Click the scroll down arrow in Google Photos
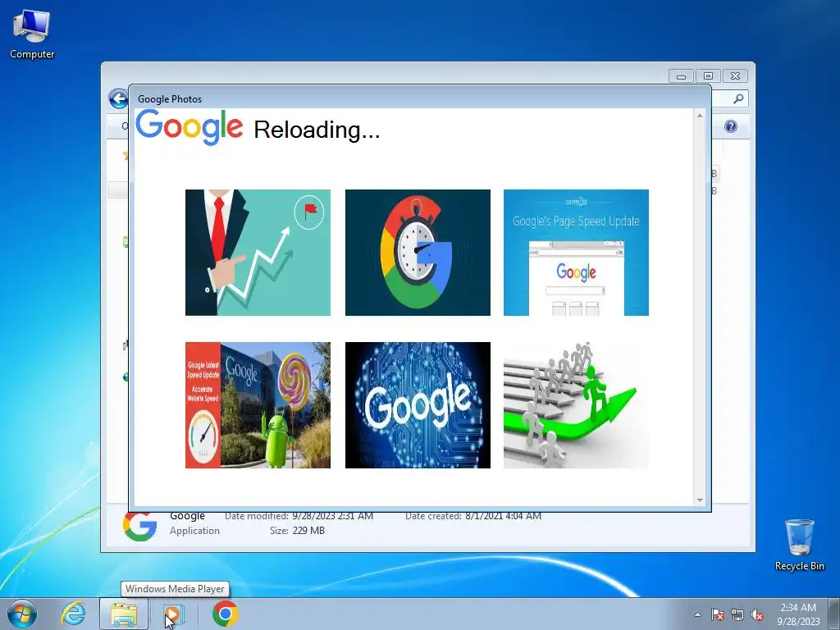This screenshot has width=840, height=630. point(700,500)
